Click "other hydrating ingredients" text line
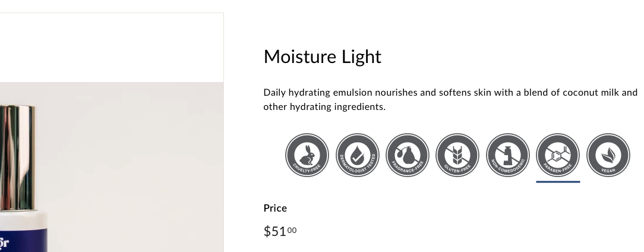The height and width of the screenshot is (252, 644). [324, 107]
